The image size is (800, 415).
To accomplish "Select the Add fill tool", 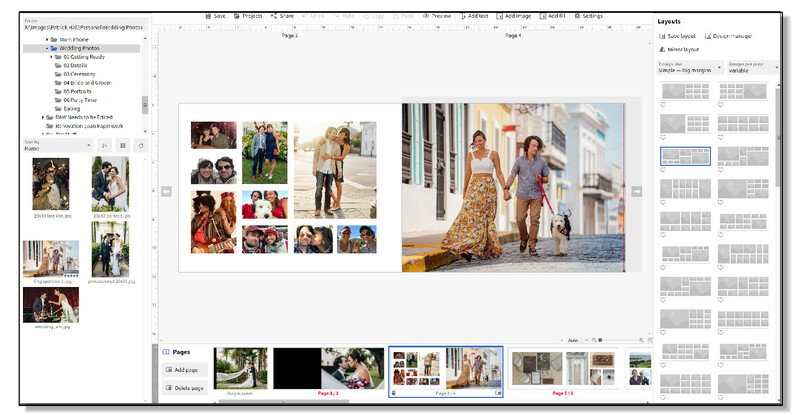I will (x=553, y=16).
